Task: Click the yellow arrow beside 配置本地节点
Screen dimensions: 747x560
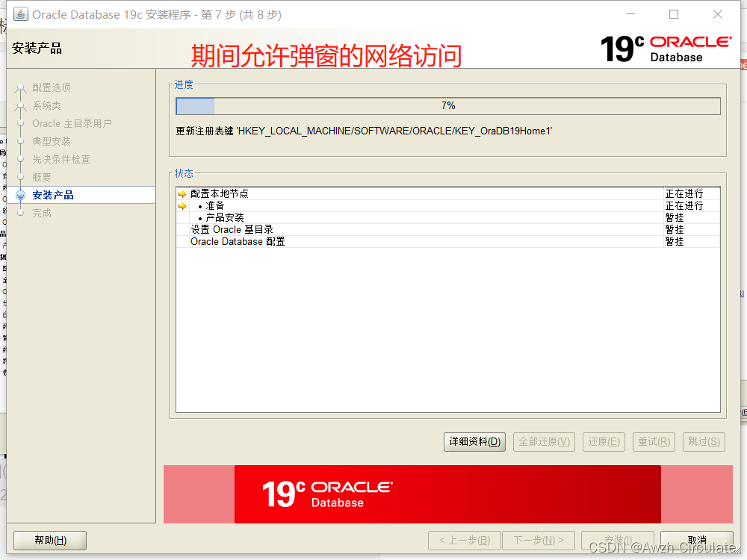Action: 180,193
